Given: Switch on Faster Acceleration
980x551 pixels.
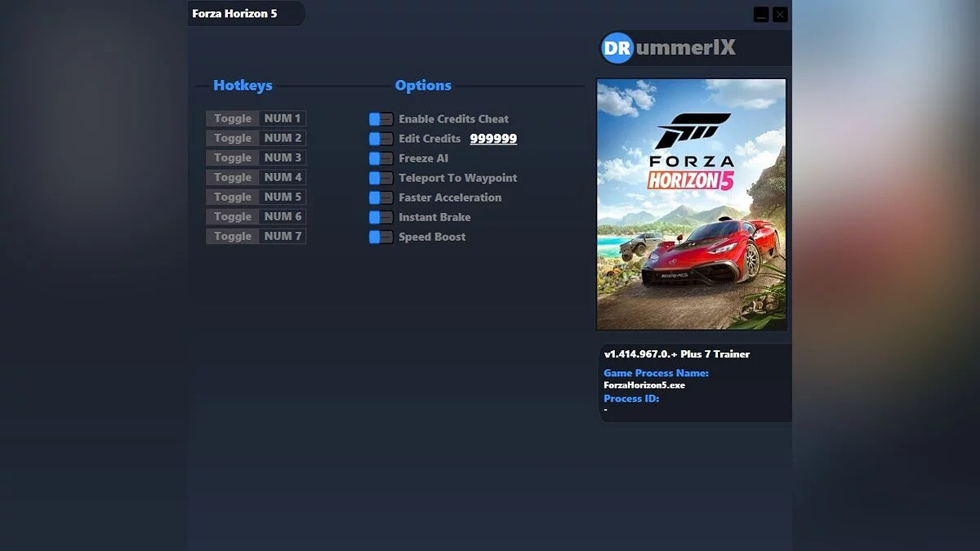Looking at the screenshot, I should click(x=381, y=197).
